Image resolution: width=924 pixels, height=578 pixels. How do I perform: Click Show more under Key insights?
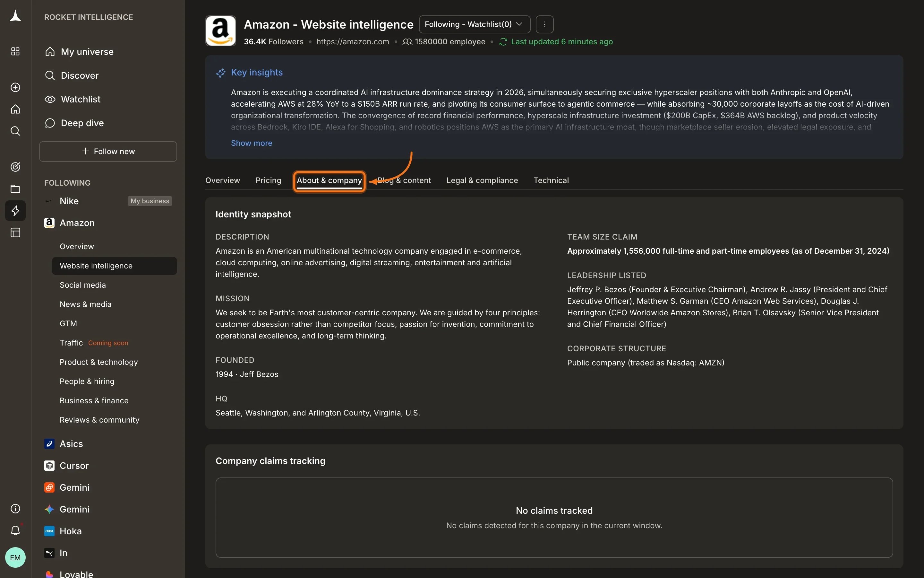[x=251, y=143]
